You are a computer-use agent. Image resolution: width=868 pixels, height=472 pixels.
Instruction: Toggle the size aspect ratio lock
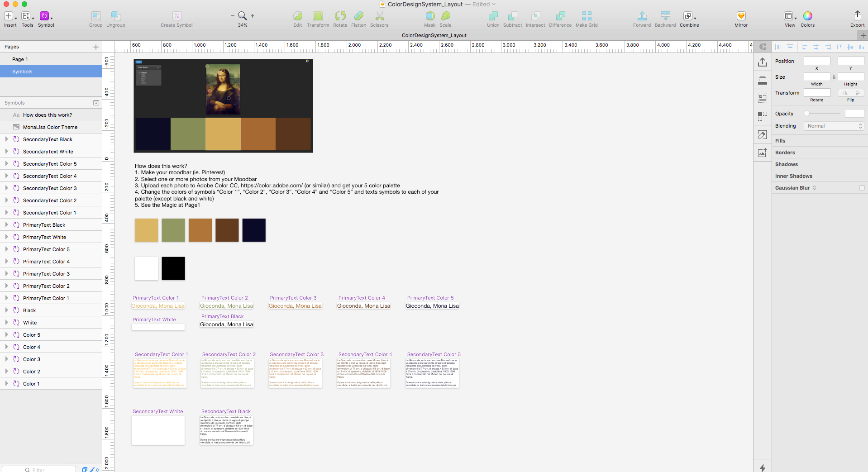pos(834,77)
